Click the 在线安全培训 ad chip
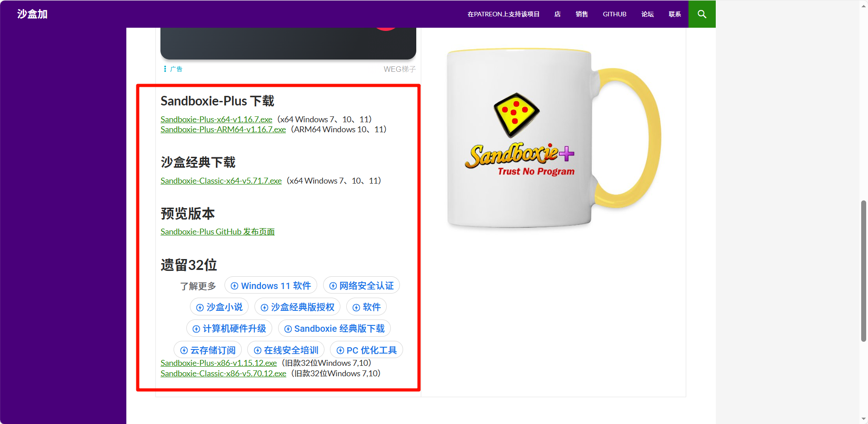Viewport: 868px width, 424px height. pos(286,350)
